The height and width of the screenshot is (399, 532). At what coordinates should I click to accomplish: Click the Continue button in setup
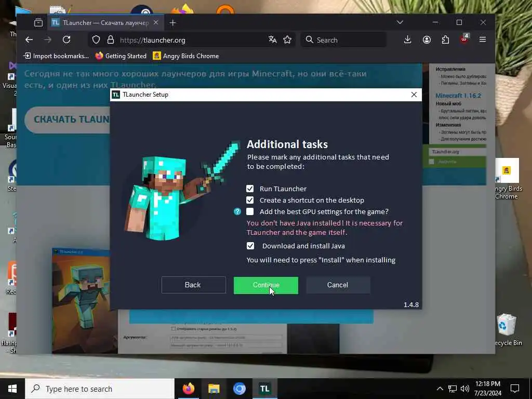click(266, 285)
